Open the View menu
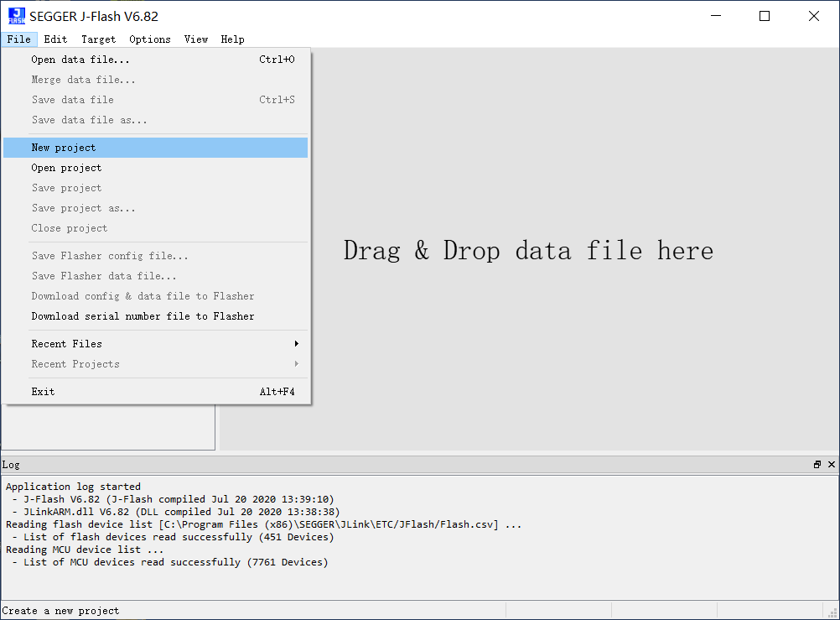 pos(196,39)
